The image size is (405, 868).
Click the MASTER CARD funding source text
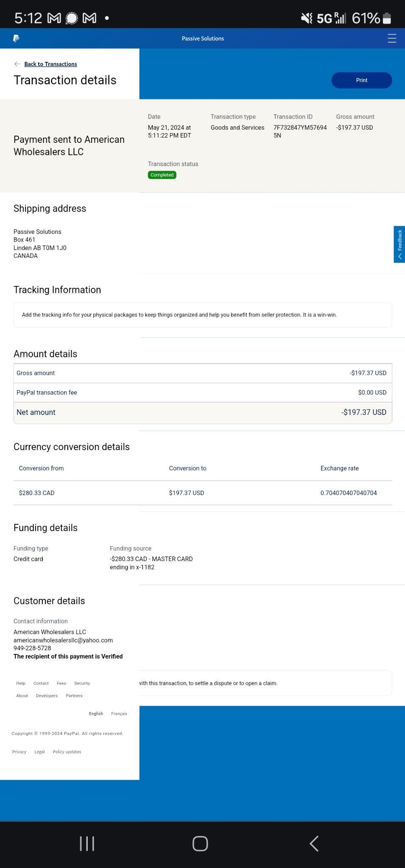coord(151,563)
